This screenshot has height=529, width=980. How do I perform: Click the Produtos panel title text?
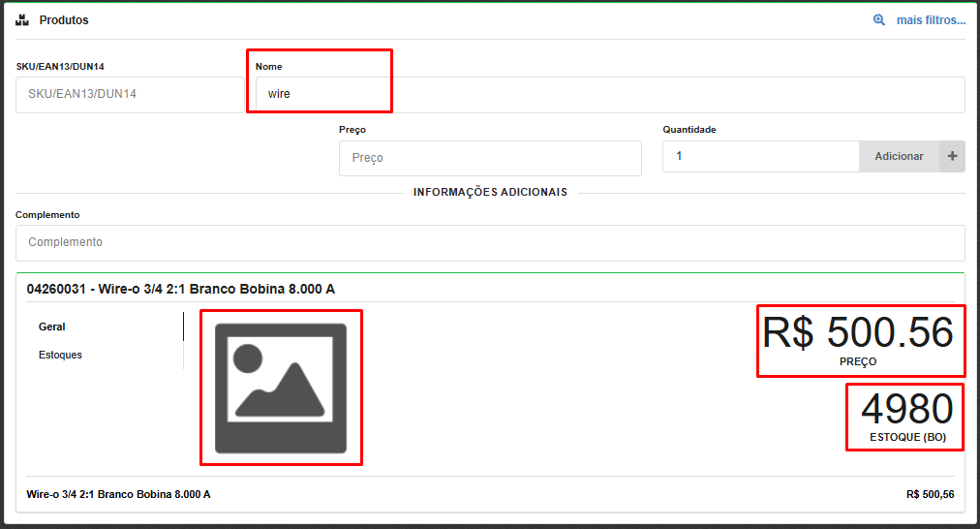[64, 19]
